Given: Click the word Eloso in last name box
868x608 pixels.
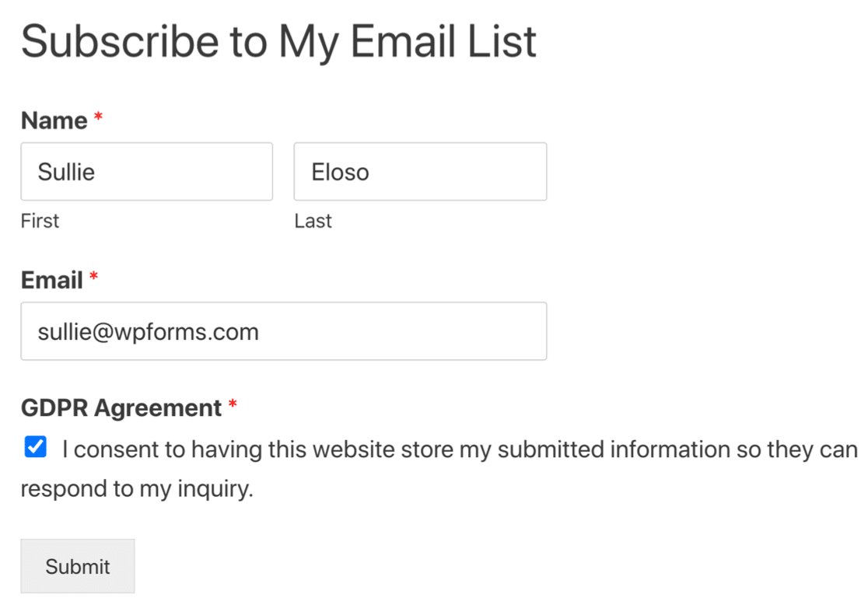Looking at the screenshot, I should 340,172.
